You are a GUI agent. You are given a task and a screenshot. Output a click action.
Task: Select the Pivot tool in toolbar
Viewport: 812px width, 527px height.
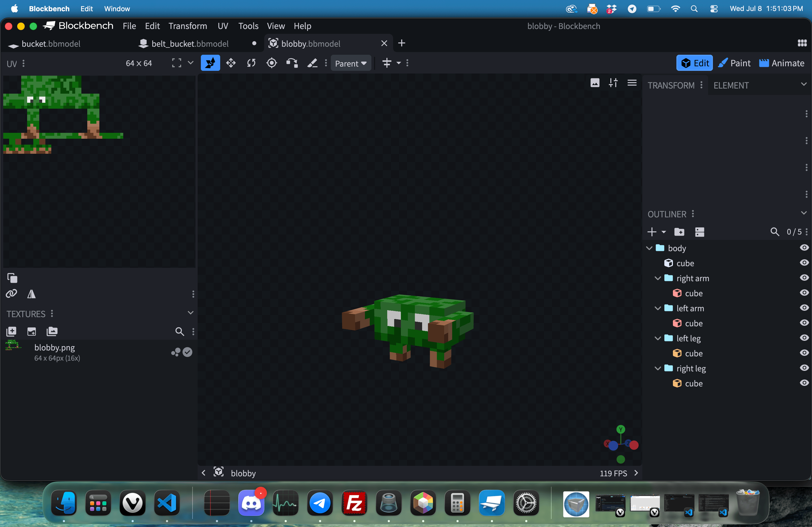click(x=271, y=63)
